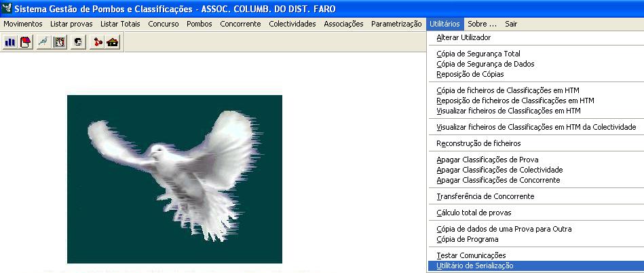Open the Movimentos menu
This screenshot has height=273, width=644.
point(23,24)
